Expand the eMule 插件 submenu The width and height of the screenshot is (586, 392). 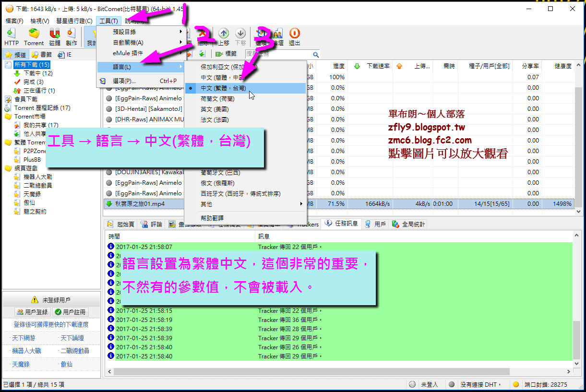[141, 53]
